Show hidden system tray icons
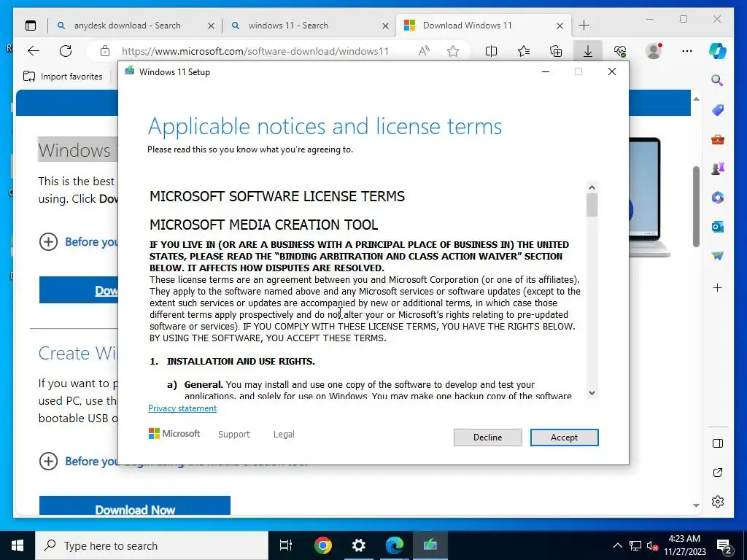Viewport: 747px width, 560px height. (x=617, y=545)
